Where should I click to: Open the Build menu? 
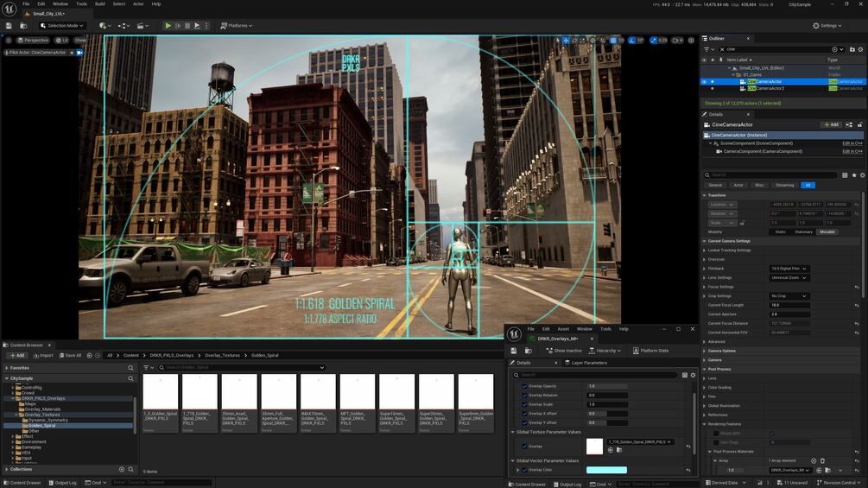[x=100, y=4]
